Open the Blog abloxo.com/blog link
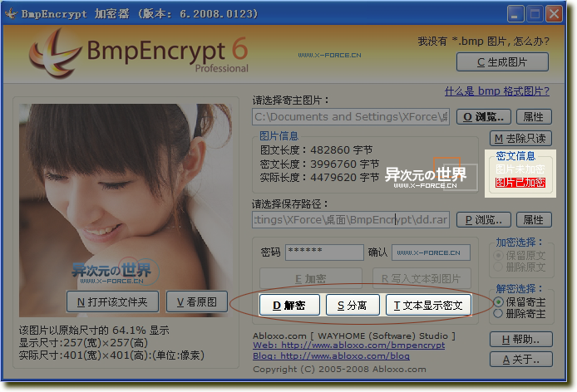The height and width of the screenshot is (392, 577). pos(331,355)
